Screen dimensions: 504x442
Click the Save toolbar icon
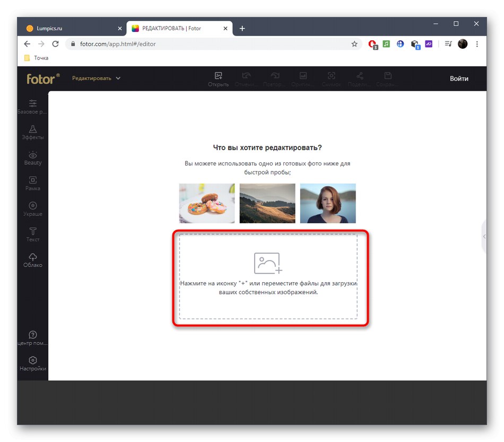click(x=388, y=79)
